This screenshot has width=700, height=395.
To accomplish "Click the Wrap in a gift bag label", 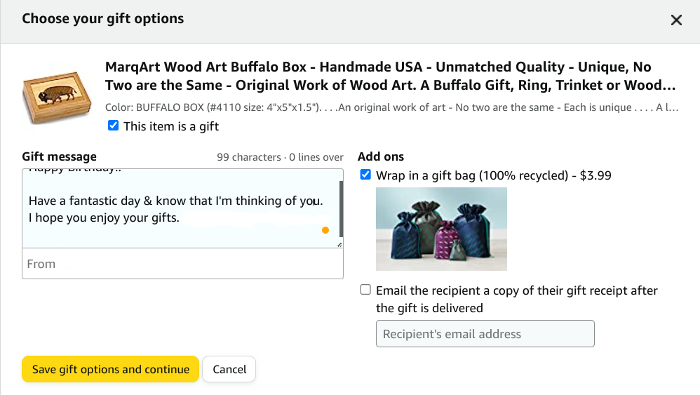I will 493,175.
